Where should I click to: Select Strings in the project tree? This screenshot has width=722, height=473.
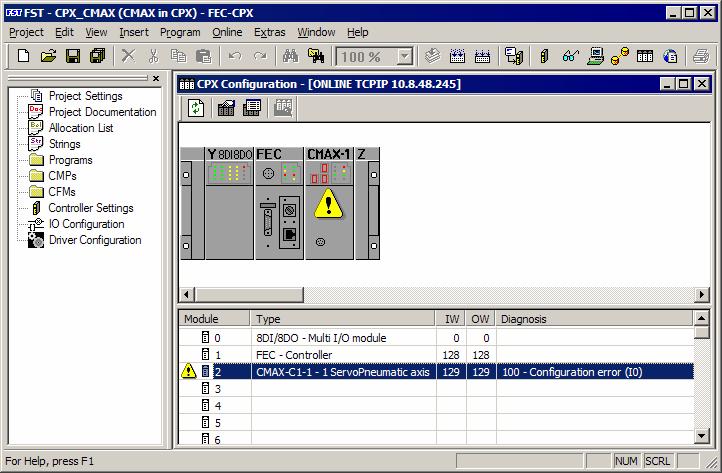tap(64, 144)
